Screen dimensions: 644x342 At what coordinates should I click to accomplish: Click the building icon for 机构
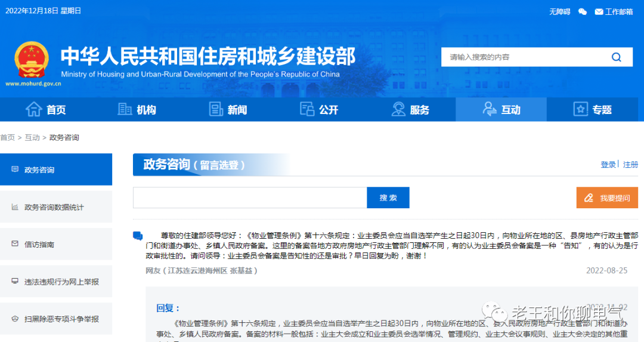125,109
